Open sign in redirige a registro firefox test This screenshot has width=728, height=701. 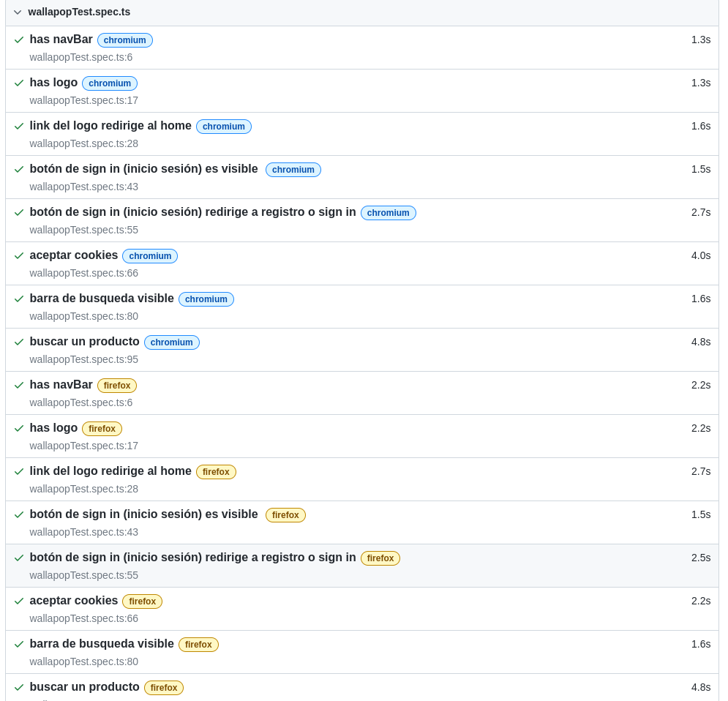click(192, 558)
